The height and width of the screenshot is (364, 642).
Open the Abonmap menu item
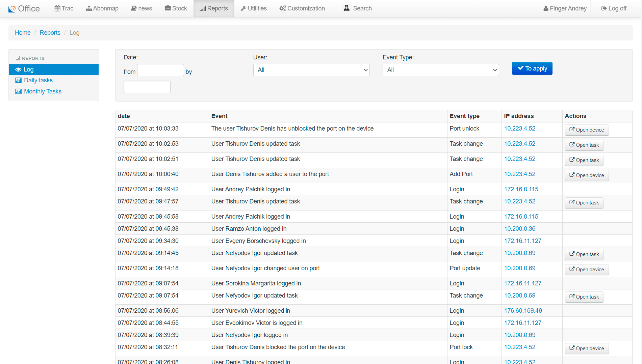point(102,8)
